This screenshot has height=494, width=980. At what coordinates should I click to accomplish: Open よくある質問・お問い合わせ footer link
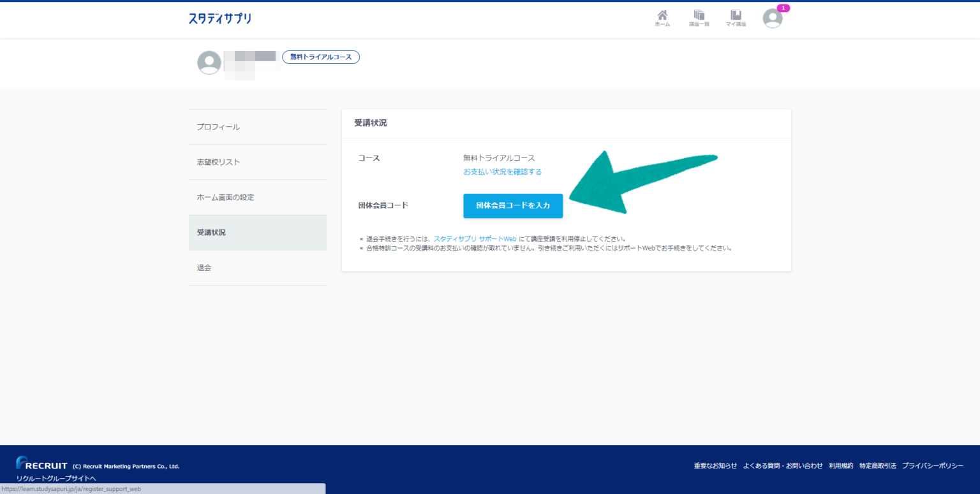tap(783, 466)
